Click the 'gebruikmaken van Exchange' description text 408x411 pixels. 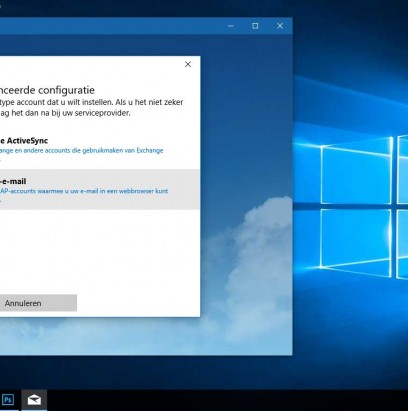click(x=123, y=150)
